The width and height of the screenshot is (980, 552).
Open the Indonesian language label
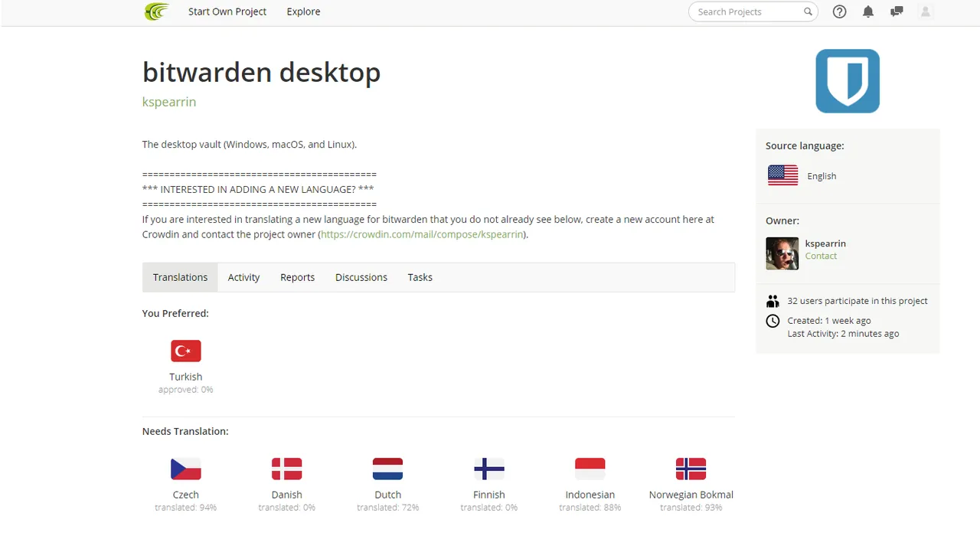[x=590, y=495]
